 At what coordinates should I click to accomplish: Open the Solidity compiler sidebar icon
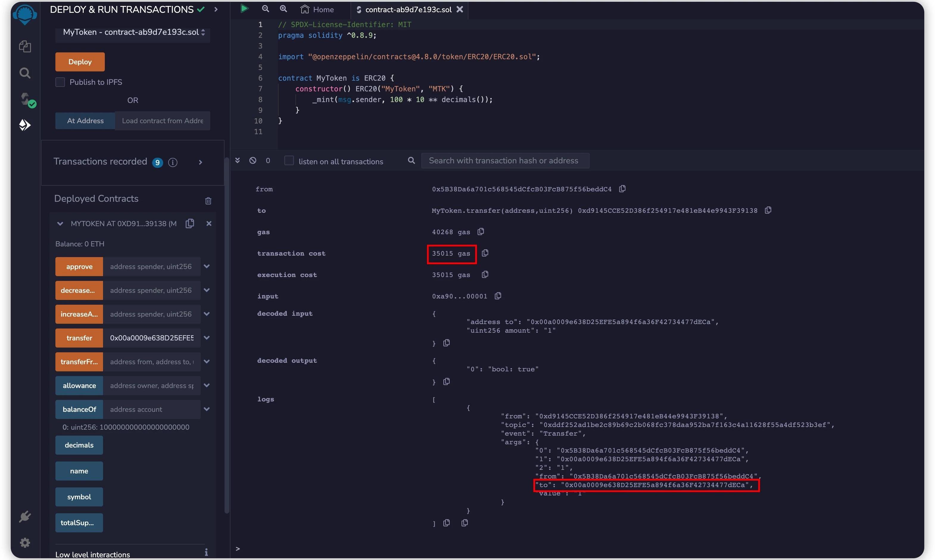pyautogui.click(x=26, y=99)
